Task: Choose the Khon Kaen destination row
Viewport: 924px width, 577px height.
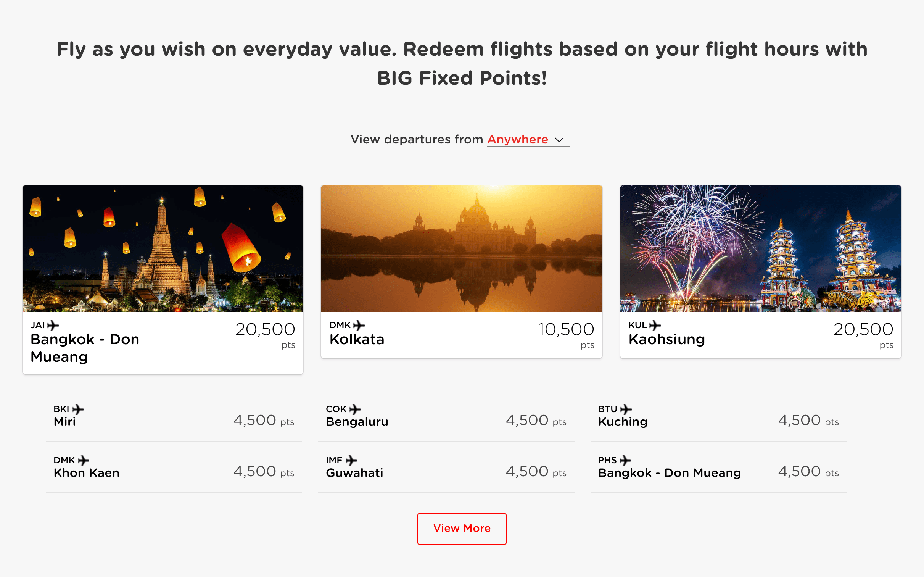Action: click(x=174, y=467)
